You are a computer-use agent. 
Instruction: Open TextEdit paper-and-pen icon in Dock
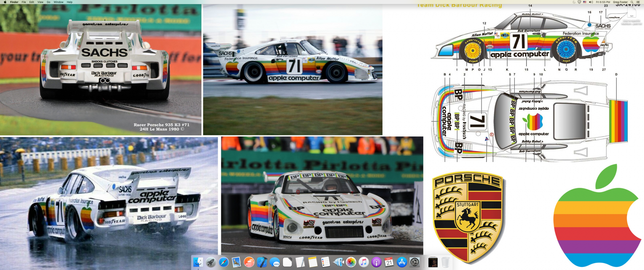point(300,262)
